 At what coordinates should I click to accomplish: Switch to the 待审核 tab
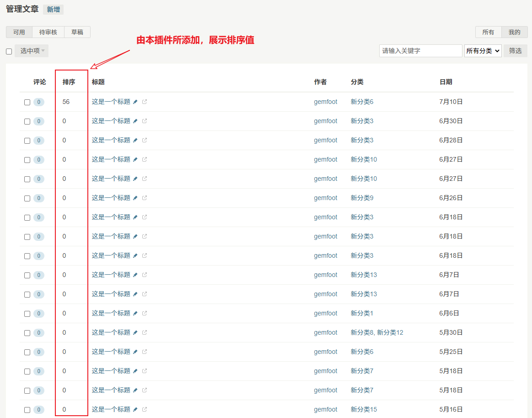point(48,32)
